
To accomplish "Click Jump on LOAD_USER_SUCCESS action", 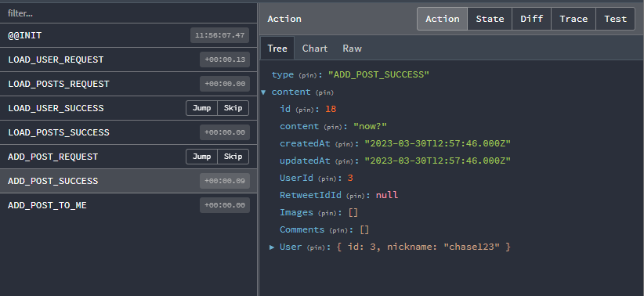I will [201, 108].
